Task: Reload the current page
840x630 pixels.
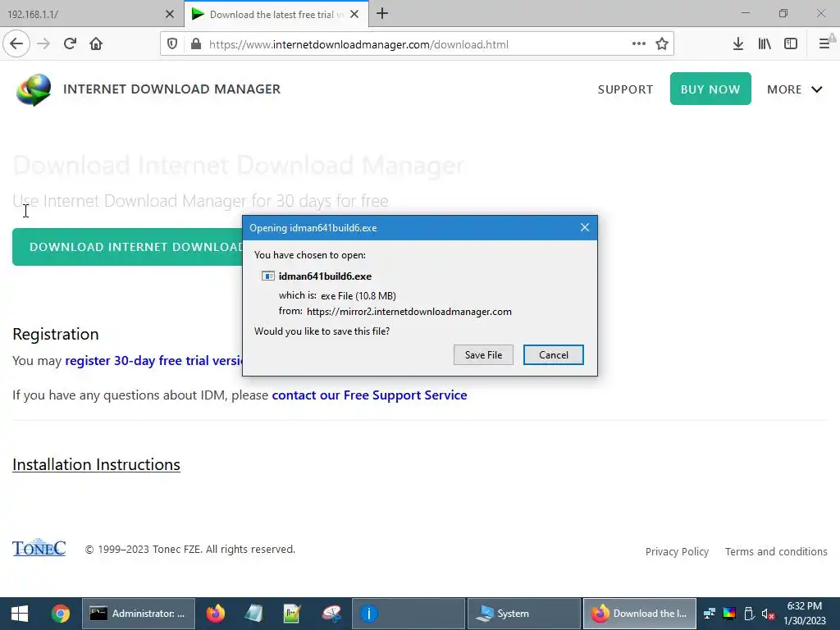Action: click(x=70, y=43)
